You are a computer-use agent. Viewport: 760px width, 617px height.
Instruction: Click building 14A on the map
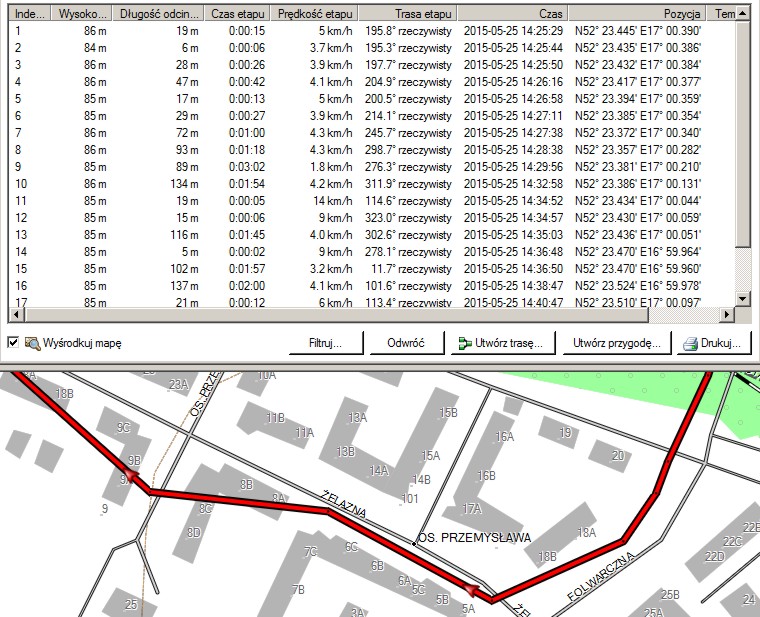coord(379,470)
